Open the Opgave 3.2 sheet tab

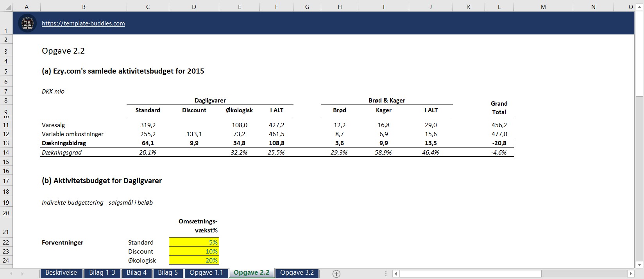[297, 273]
